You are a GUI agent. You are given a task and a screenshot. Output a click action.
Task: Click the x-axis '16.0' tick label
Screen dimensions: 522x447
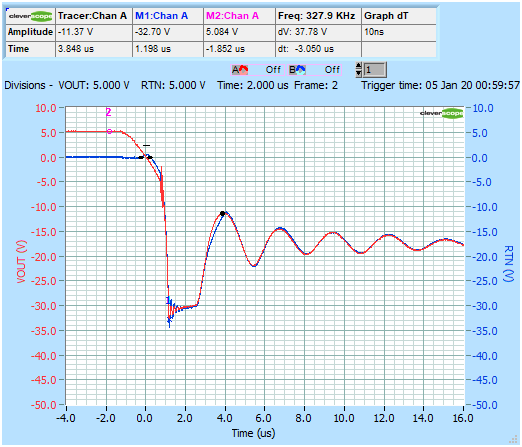(x=463, y=418)
